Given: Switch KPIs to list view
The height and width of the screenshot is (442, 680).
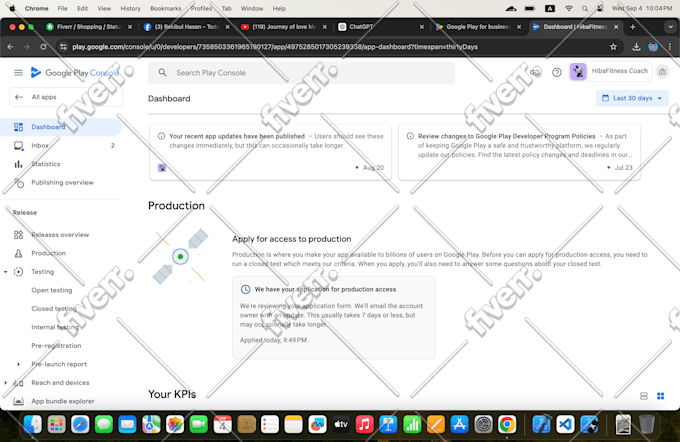Looking at the screenshot, I should click(644, 396).
